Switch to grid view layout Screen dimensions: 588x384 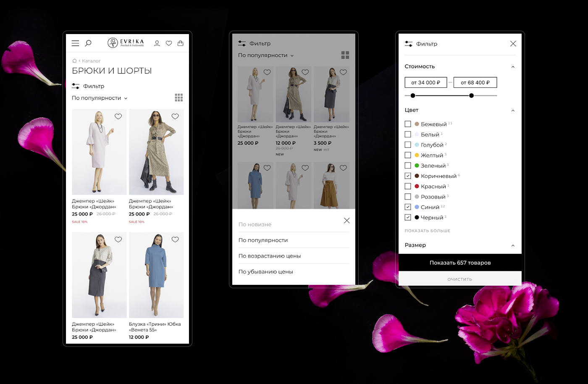point(179,97)
